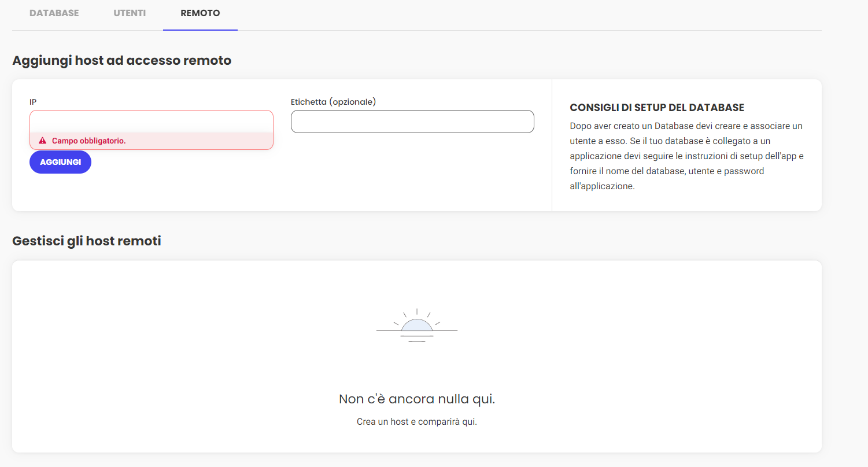Open the UTENTI tab
The width and height of the screenshot is (868, 467).
coord(130,13)
